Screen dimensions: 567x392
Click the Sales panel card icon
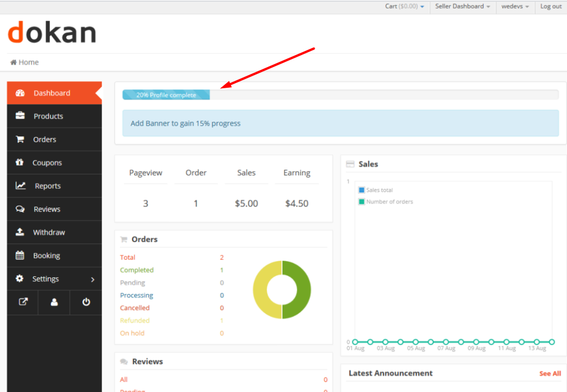[x=350, y=164]
